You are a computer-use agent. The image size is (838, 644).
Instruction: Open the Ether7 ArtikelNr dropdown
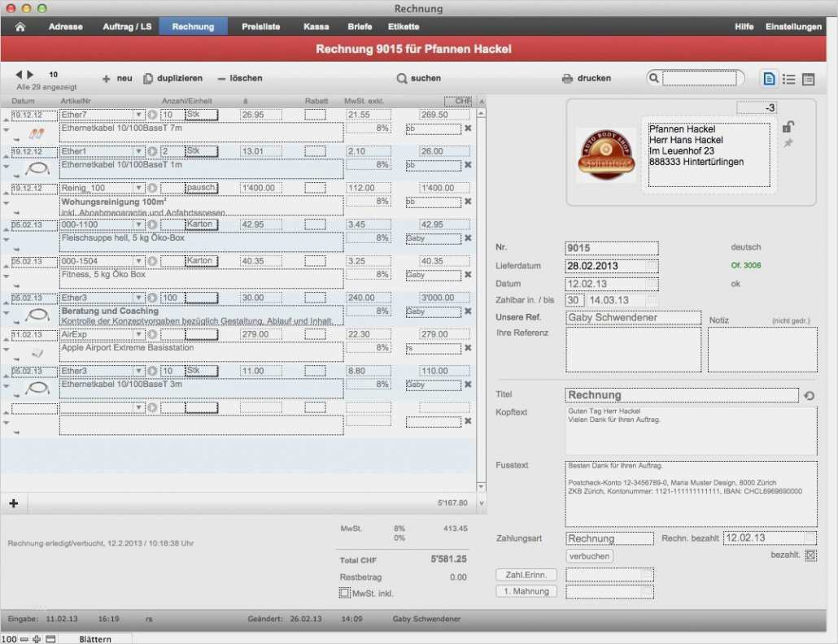coord(138,115)
